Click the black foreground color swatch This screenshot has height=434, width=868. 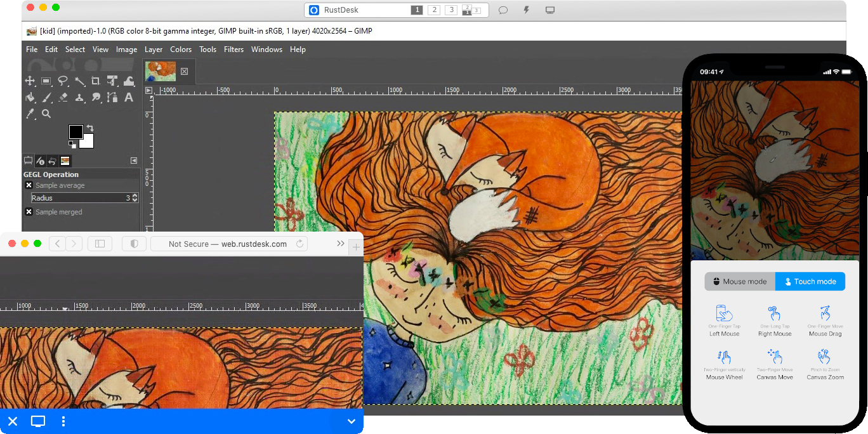(76, 132)
